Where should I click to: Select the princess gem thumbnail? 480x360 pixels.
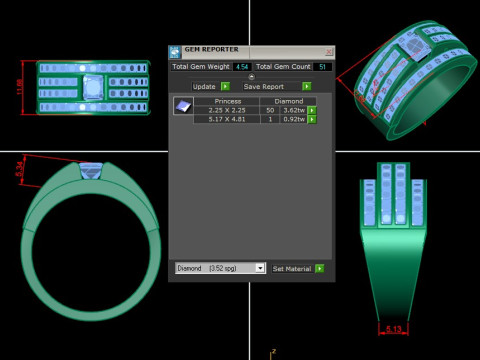pyautogui.click(x=183, y=106)
